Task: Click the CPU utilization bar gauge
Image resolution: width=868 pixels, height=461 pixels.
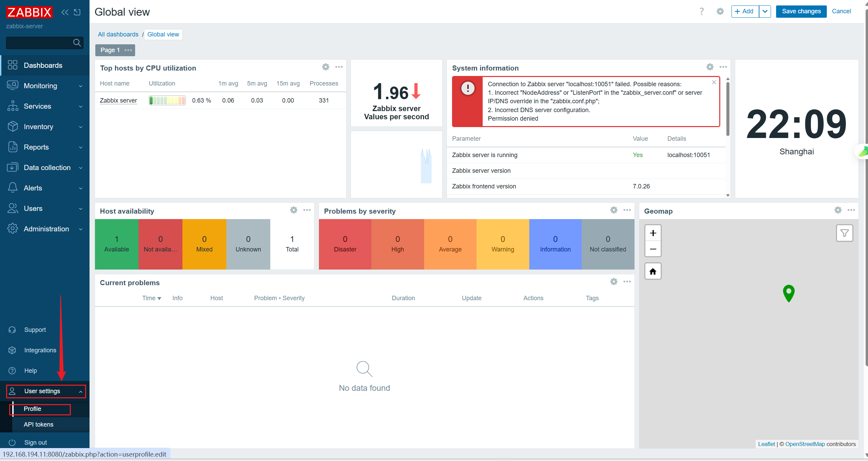Action: (x=167, y=101)
